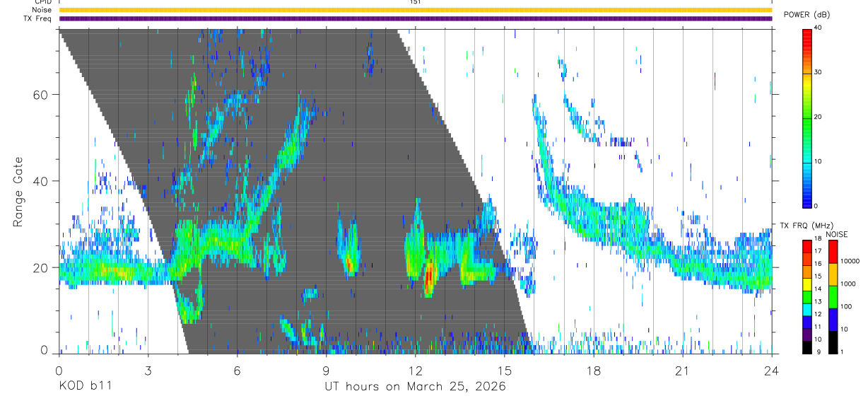
Task: Click the POWER (dB) gradient color bar
Action: [x=807, y=117]
